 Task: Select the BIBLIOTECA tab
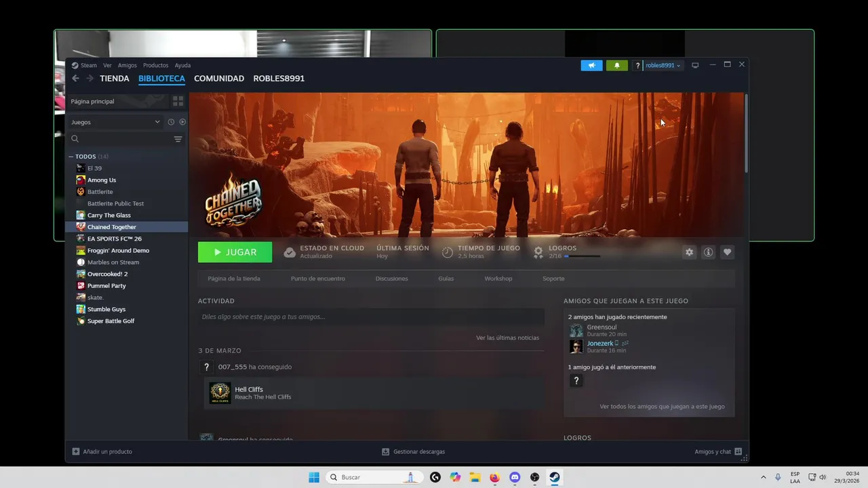[161, 79]
